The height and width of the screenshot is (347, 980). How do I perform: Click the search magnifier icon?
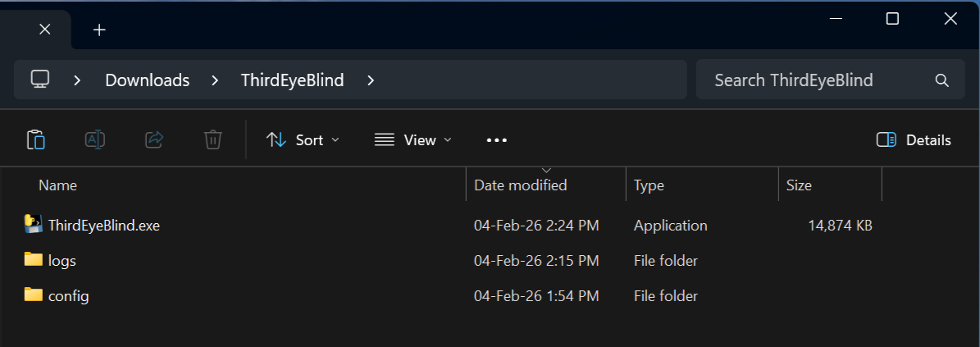click(942, 80)
